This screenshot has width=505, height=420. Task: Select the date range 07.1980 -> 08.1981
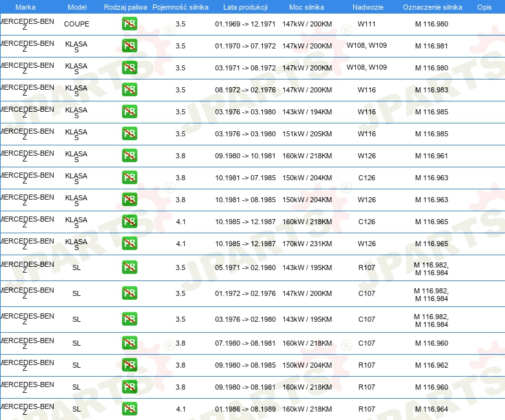pyautogui.click(x=245, y=343)
